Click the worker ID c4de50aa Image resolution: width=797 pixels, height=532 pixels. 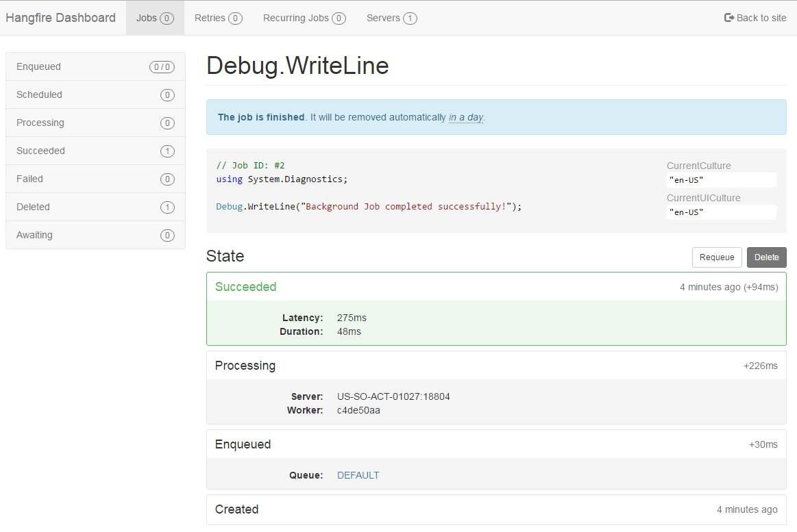[x=358, y=410]
